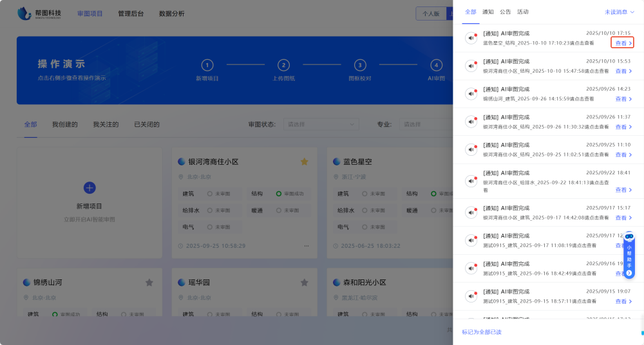Open the 小帮助手 robot assistant widget
The image size is (644, 345).
(x=629, y=238)
